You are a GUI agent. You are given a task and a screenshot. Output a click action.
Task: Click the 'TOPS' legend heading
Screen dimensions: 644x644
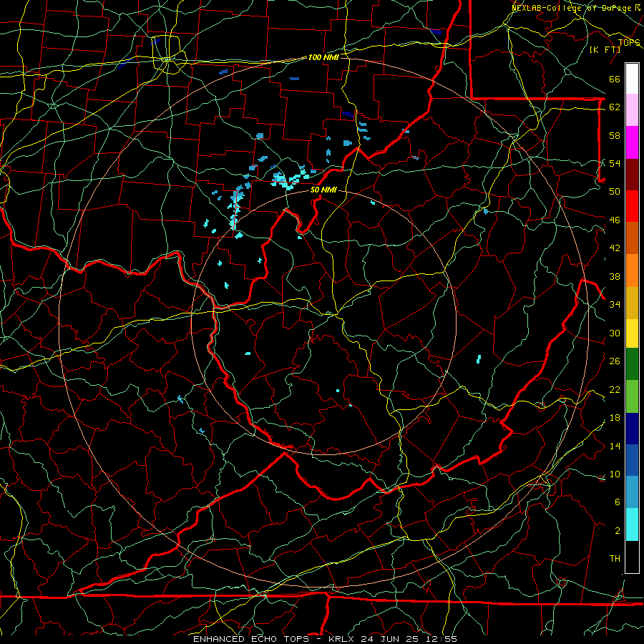629,43
